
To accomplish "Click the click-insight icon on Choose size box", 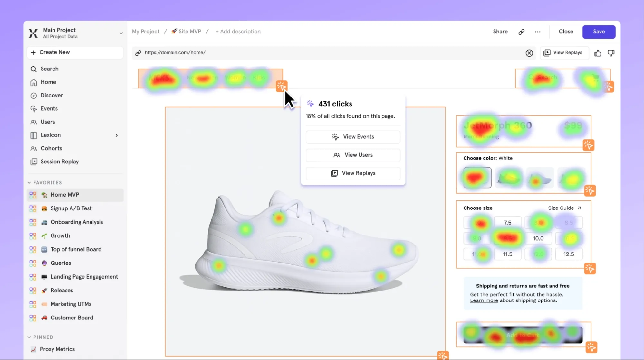I will pyautogui.click(x=590, y=268).
